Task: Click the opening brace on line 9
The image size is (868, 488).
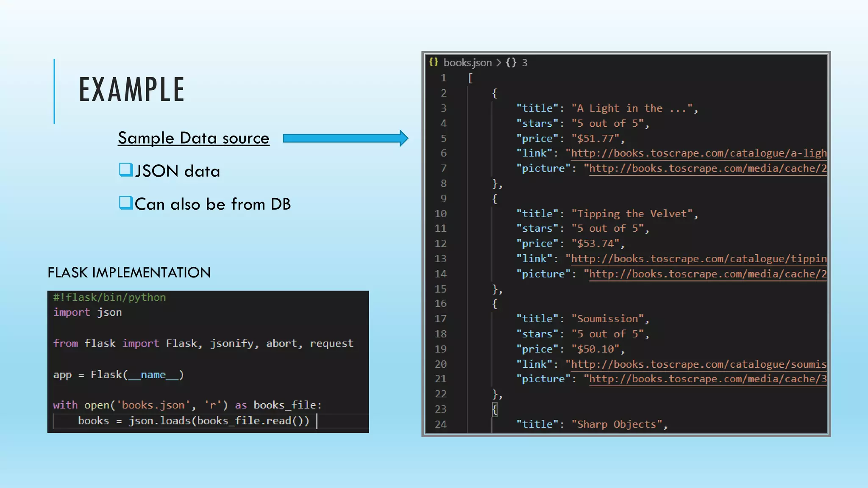Action: point(495,199)
